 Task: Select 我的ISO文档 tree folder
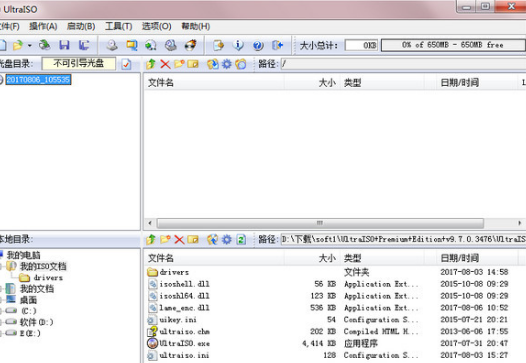point(43,266)
